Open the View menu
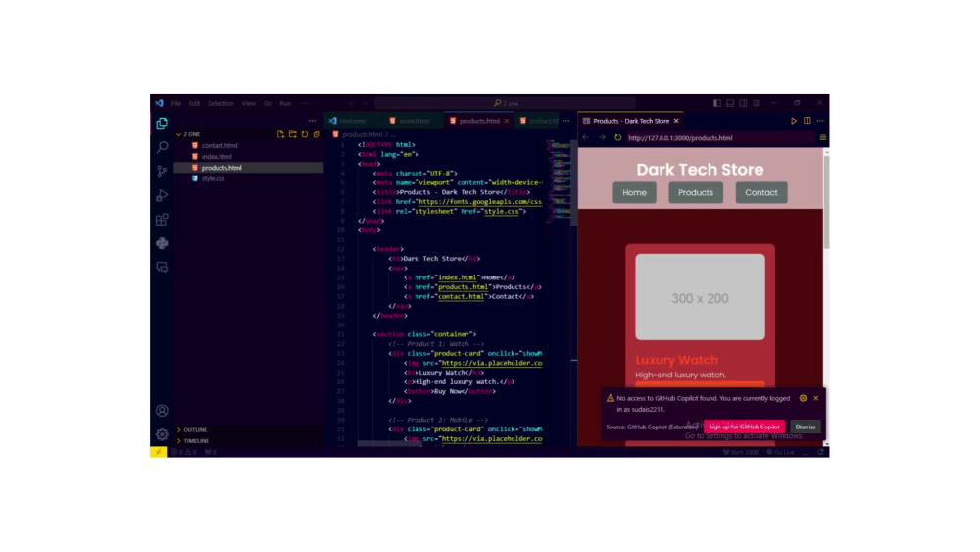Image resolution: width=980 pixels, height=552 pixels. click(x=249, y=103)
